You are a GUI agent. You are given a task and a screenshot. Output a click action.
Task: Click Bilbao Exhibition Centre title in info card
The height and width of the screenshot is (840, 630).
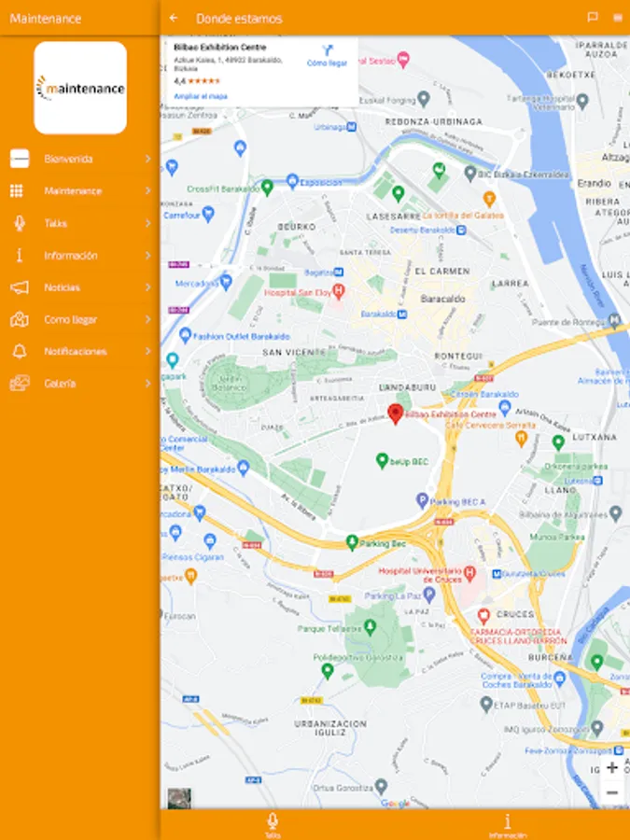(220, 48)
